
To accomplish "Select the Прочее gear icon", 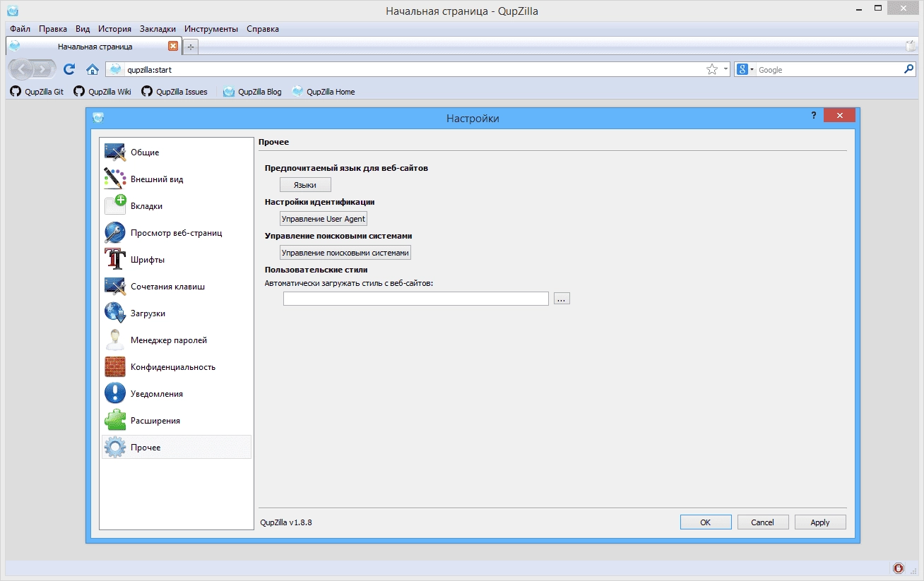I will 114,448.
